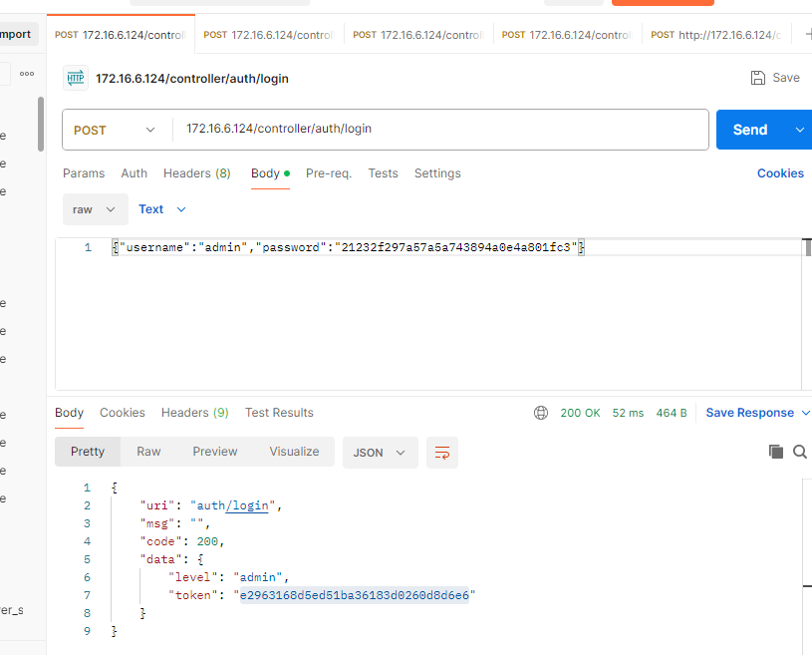Open the request Settings tab
Screen dimensions: 812x655
click(x=437, y=173)
